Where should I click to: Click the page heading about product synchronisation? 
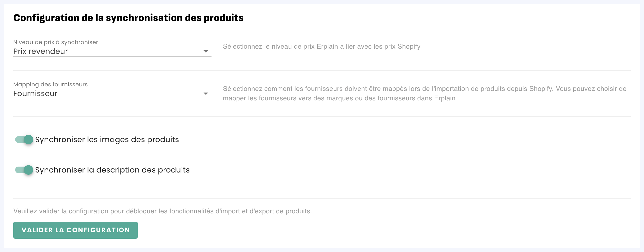(x=128, y=18)
